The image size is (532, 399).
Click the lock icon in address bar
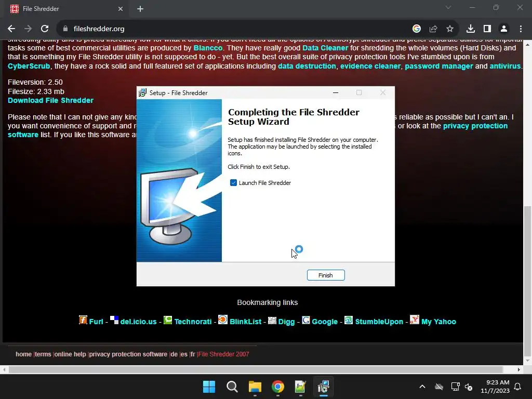65,29
